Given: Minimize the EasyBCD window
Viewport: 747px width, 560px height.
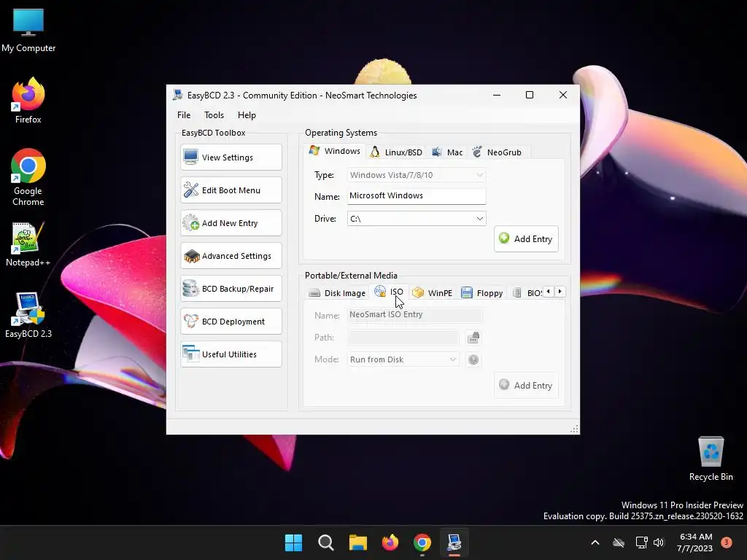Looking at the screenshot, I should click(496, 95).
